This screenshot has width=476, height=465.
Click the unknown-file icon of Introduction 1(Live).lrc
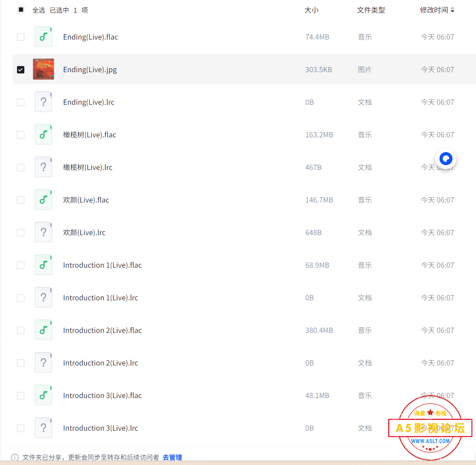coord(43,297)
